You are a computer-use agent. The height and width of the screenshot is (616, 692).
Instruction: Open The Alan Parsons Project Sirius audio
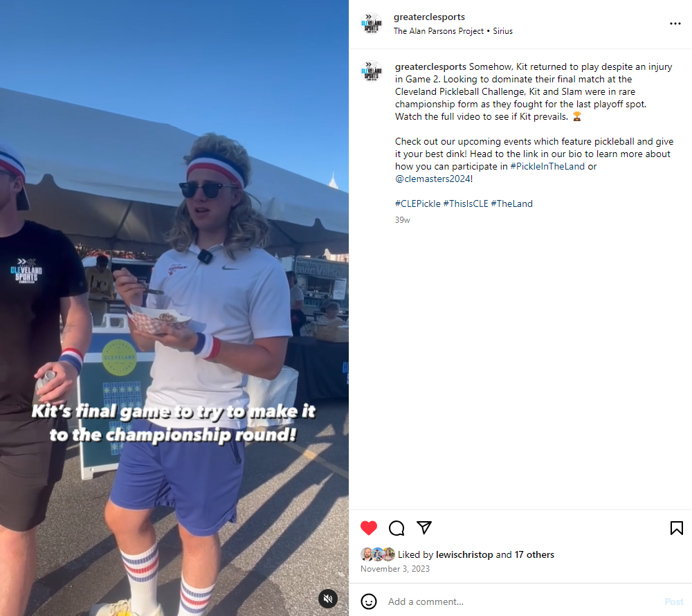(453, 31)
